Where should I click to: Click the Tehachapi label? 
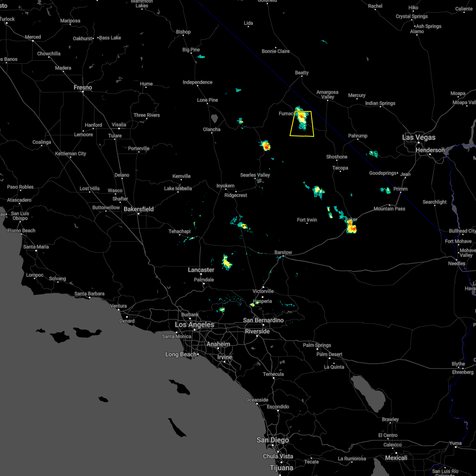click(x=179, y=231)
